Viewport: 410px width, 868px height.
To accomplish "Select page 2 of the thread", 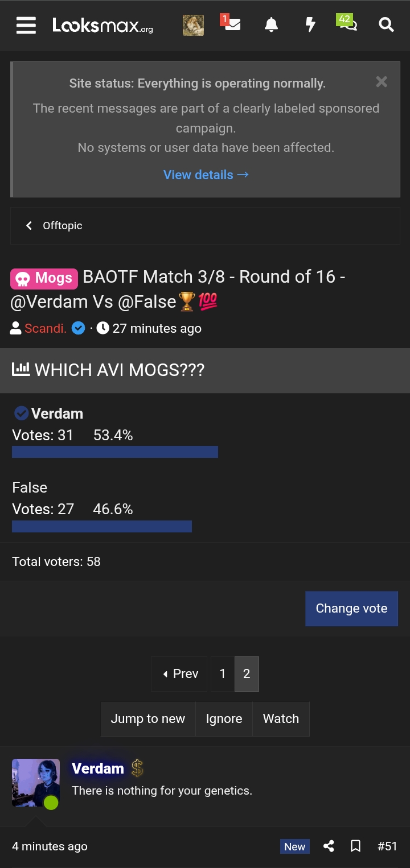I will [x=247, y=674].
